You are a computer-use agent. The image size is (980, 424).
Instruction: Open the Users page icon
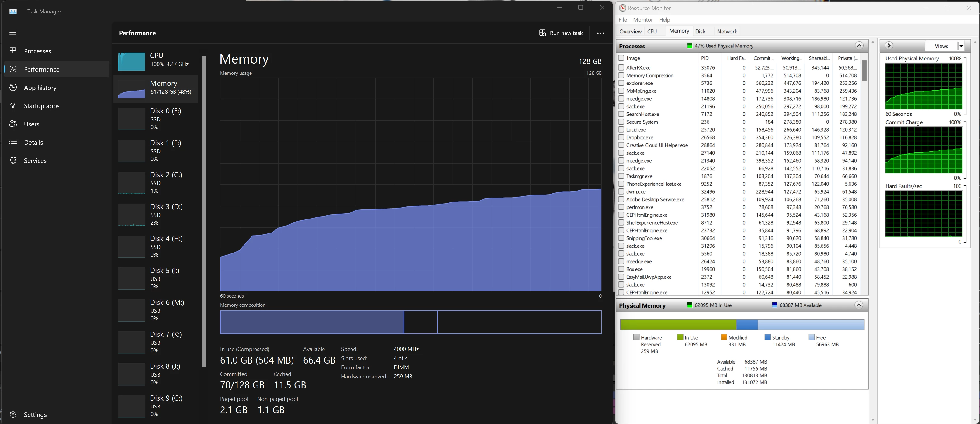pos(13,124)
